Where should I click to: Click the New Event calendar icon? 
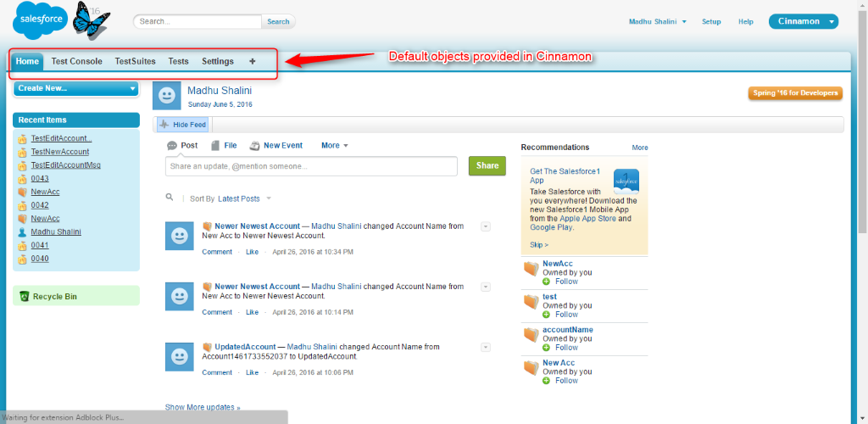click(x=254, y=146)
